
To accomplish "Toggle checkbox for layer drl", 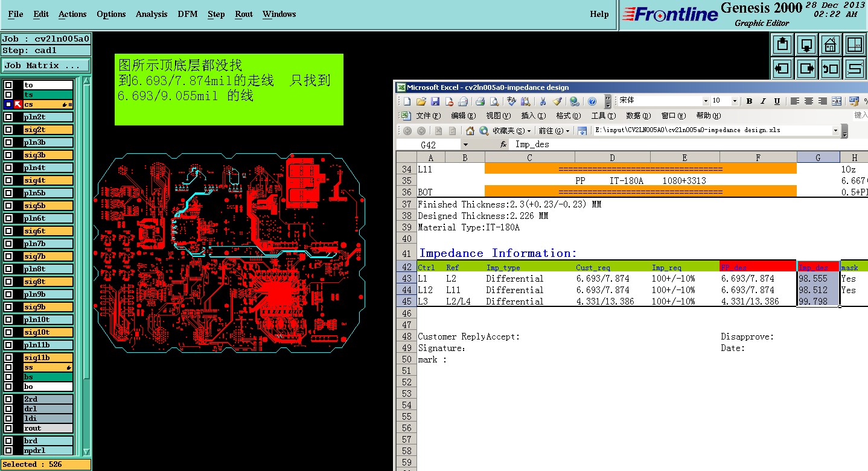I will (8, 409).
